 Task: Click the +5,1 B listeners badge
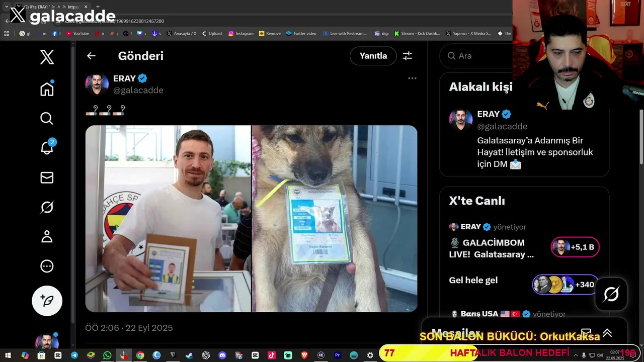(575, 247)
